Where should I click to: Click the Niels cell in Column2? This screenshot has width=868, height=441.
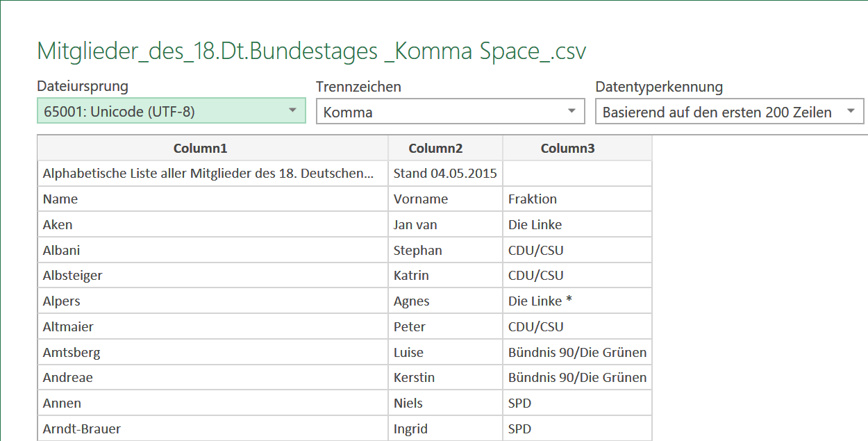pos(445,403)
